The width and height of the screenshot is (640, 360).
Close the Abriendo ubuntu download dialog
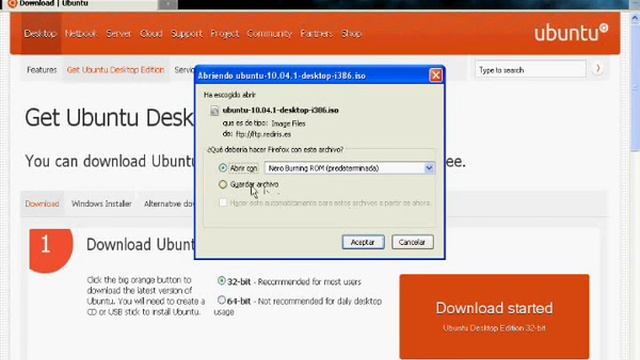(x=436, y=76)
